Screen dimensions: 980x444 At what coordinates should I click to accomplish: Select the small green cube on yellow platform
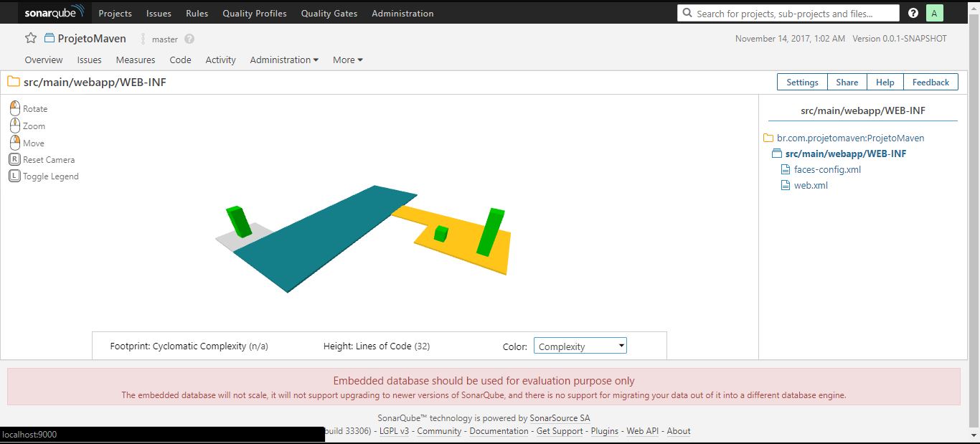click(x=441, y=233)
